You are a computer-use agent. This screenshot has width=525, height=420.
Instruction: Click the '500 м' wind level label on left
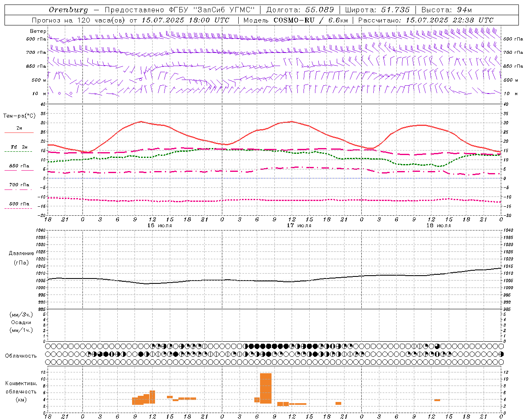[x=39, y=80]
